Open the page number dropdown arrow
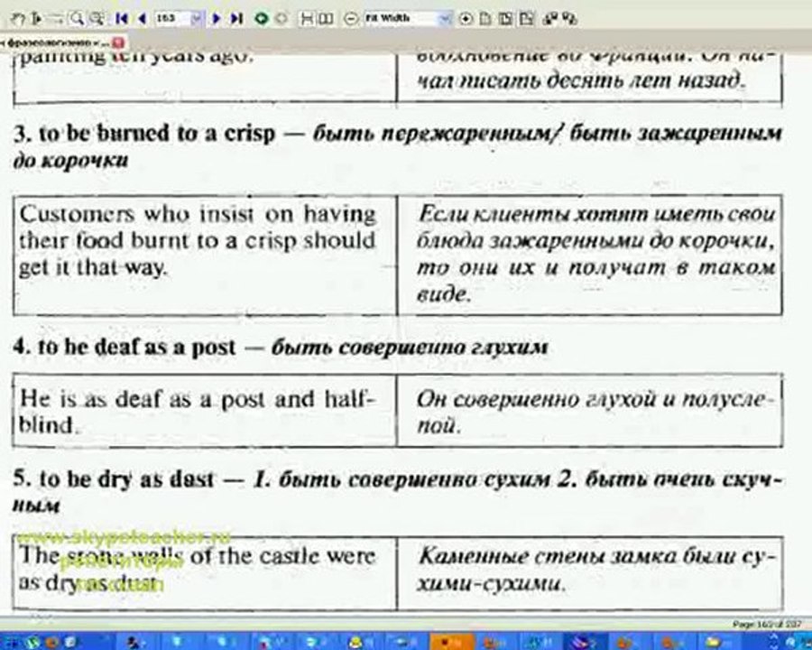The width and height of the screenshot is (812, 650). (x=197, y=19)
